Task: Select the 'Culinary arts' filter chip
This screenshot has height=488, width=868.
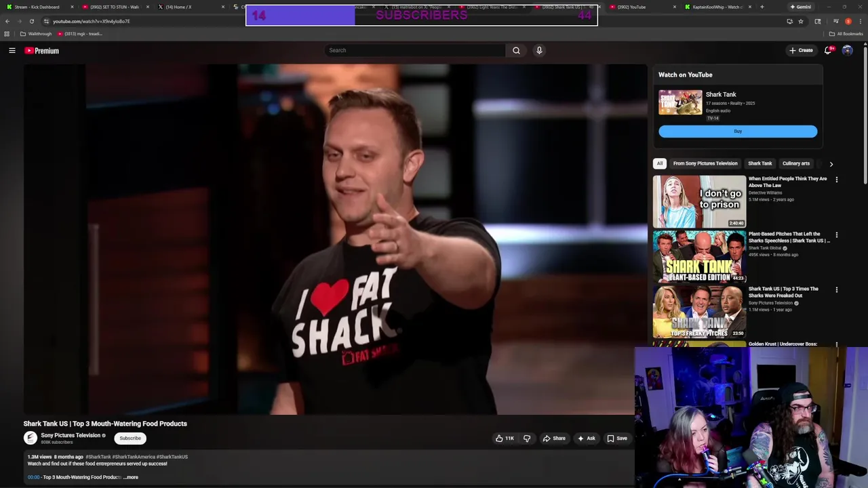Action: pyautogui.click(x=795, y=163)
